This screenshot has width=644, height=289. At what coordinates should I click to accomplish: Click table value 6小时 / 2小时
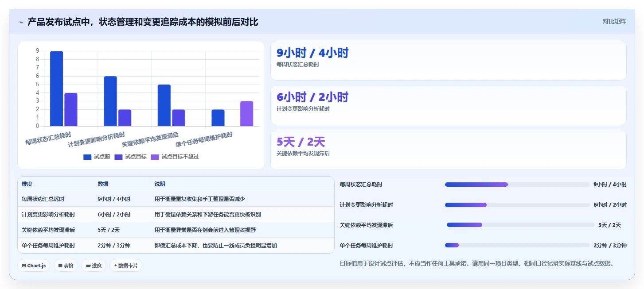point(114,215)
